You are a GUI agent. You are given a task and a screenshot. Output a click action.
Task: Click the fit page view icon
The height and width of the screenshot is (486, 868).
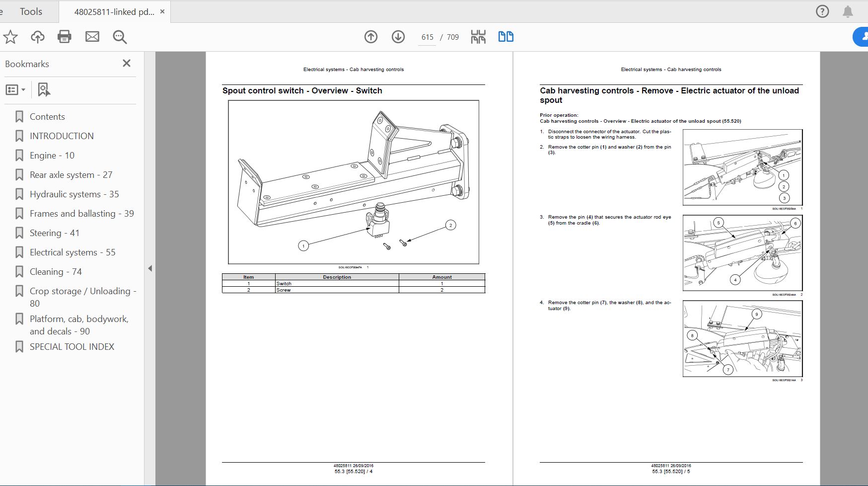point(478,37)
